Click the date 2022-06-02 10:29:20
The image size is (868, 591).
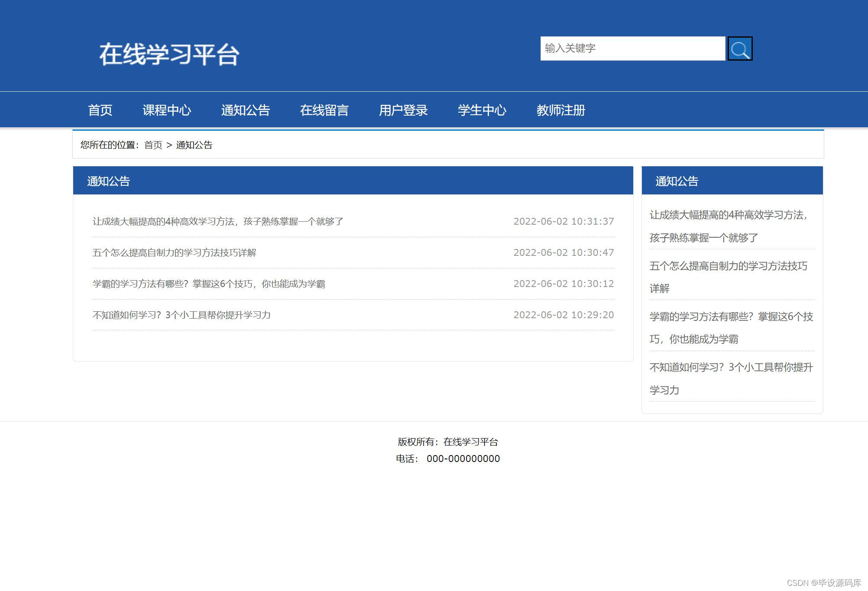tap(564, 315)
